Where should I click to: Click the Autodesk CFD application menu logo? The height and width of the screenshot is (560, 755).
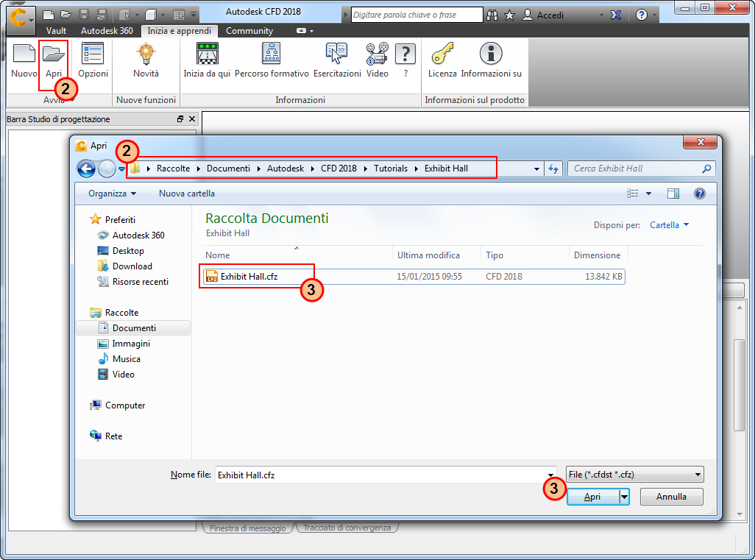[21, 20]
